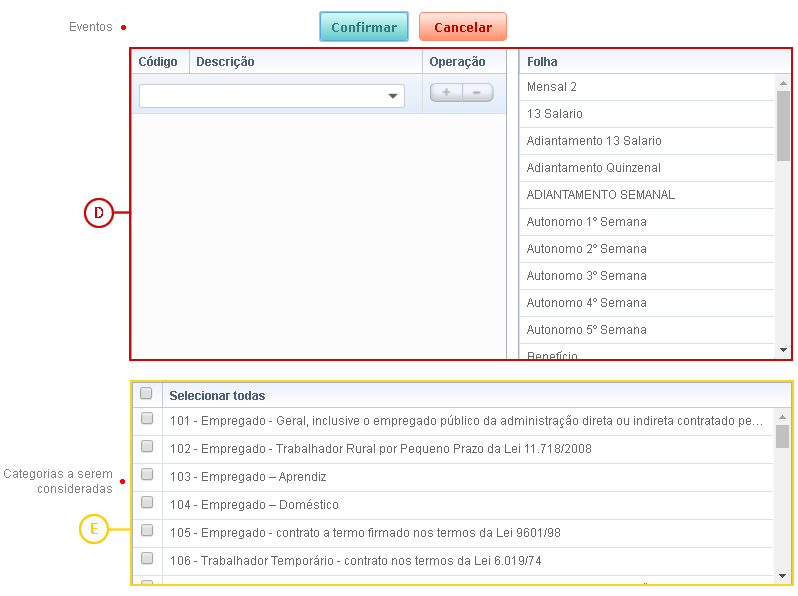Viewport: 798px width, 596px height.
Task: Click the Folha list scrollbar thumb
Action: [x=783, y=127]
